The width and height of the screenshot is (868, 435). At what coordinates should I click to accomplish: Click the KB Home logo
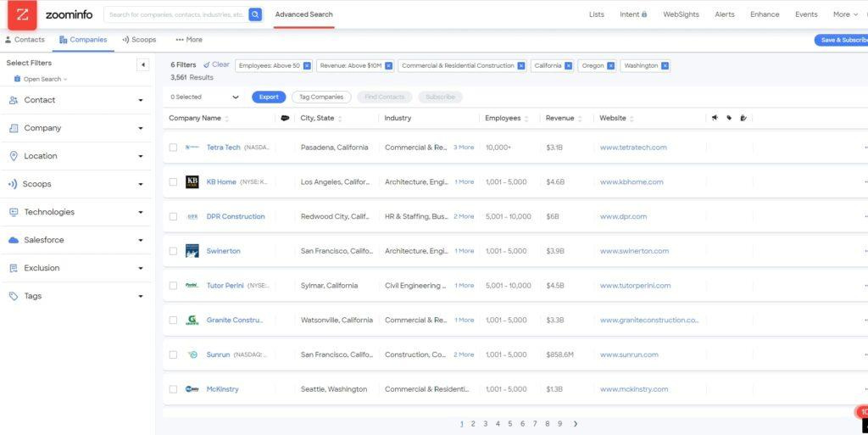pyautogui.click(x=192, y=182)
